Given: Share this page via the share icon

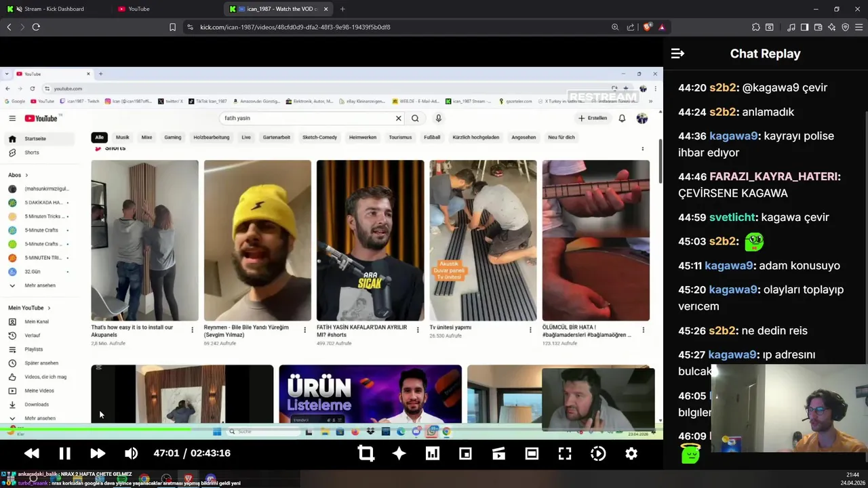Looking at the screenshot, I should (x=631, y=27).
